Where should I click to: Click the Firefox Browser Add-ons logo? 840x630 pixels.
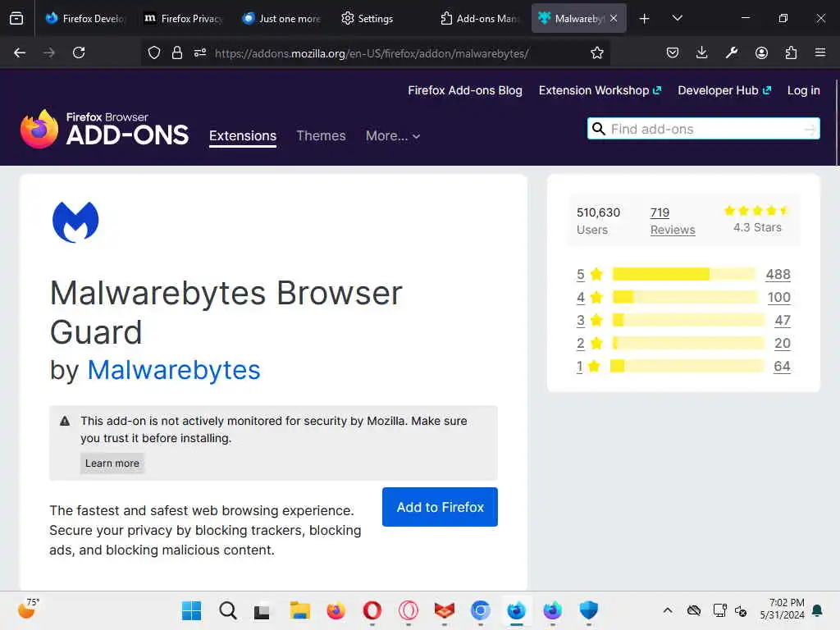pyautogui.click(x=104, y=129)
